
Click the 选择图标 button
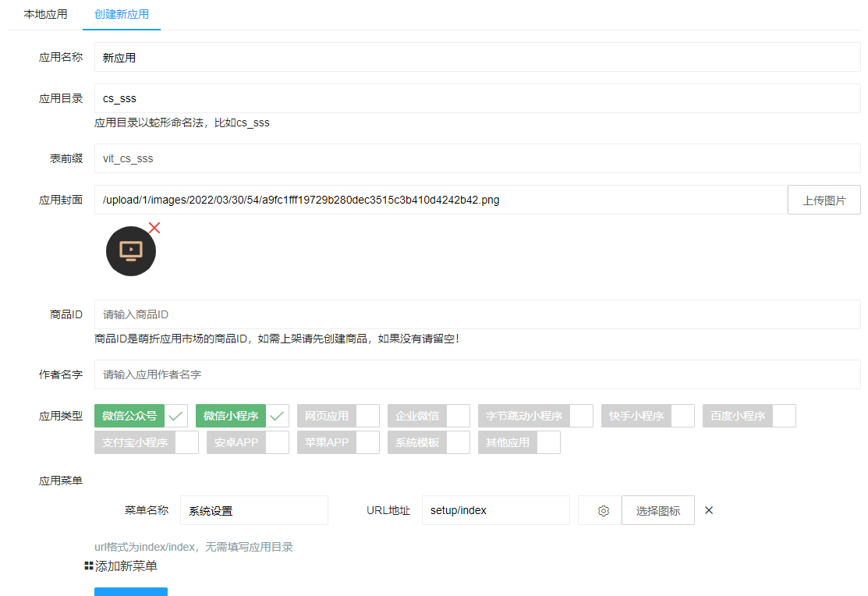pyautogui.click(x=657, y=510)
